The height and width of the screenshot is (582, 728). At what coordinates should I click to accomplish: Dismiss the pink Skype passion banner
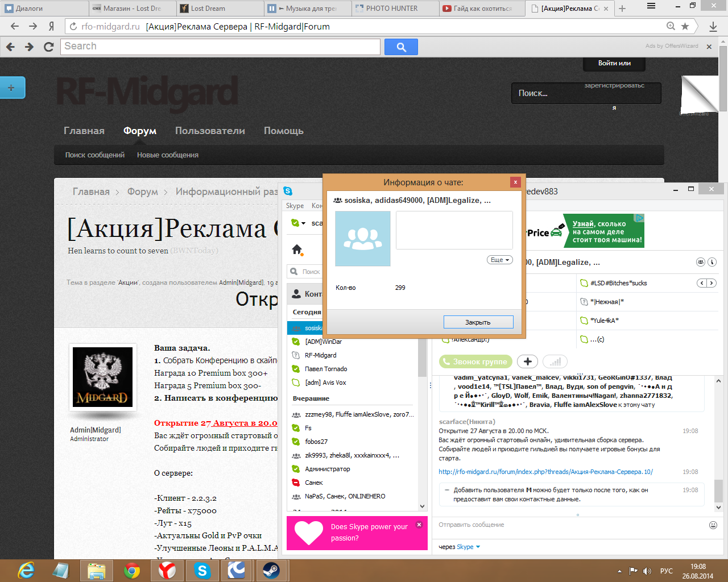tap(419, 525)
